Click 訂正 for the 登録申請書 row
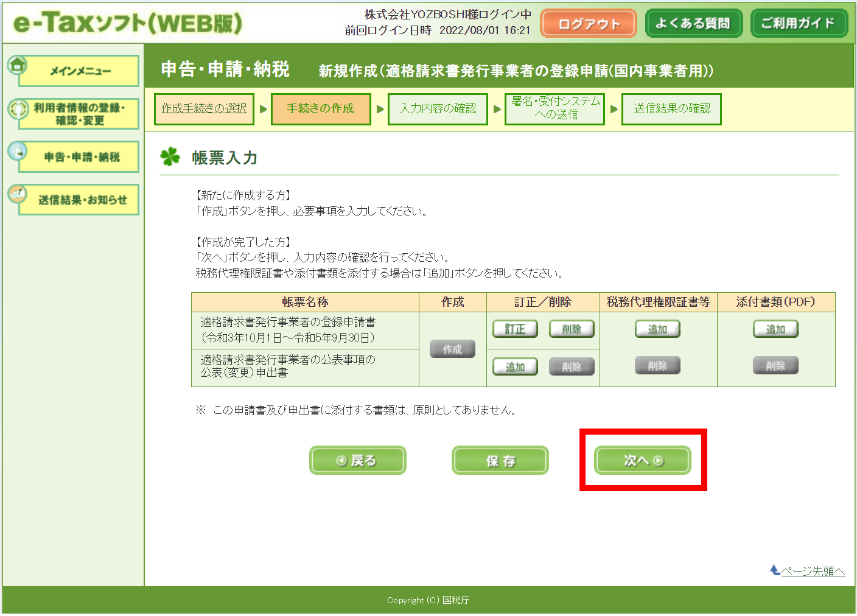This screenshot has width=857, height=616. [x=515, y=329]
